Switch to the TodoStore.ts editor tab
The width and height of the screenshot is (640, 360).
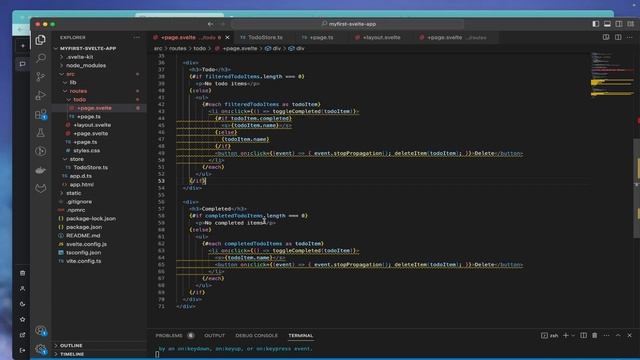tap(265, 37)
